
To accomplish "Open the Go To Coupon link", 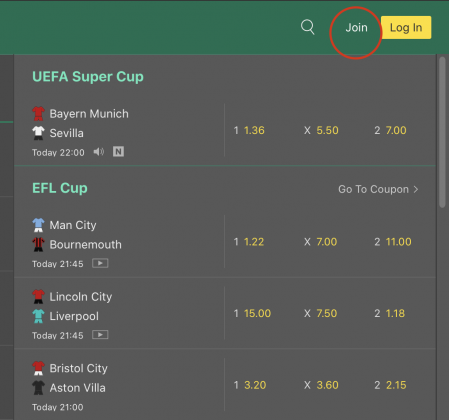I will tap(378, 189).
